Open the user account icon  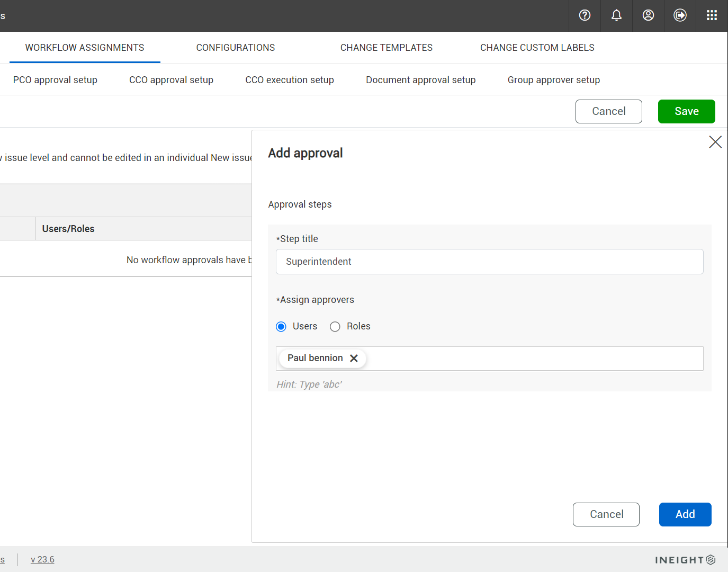[x=648, y=15]
